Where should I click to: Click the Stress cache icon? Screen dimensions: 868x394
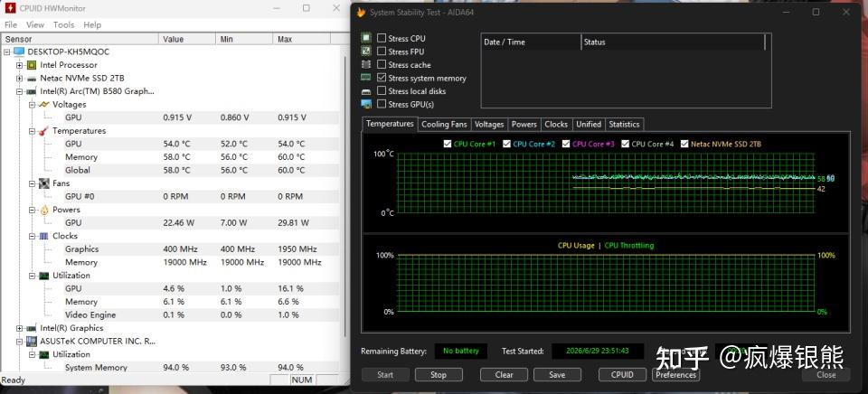click(366, 64)
